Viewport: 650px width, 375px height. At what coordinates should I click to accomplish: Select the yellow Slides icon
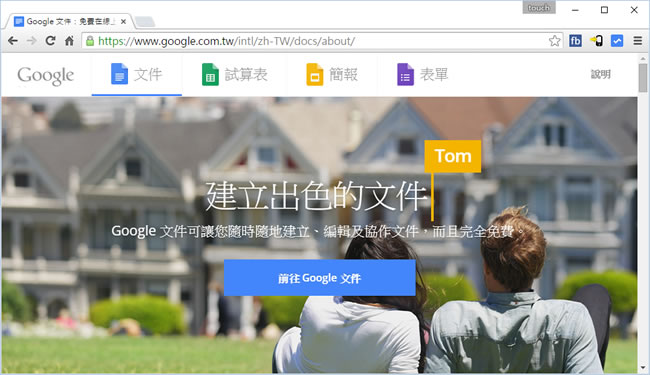tap(315, 74)
